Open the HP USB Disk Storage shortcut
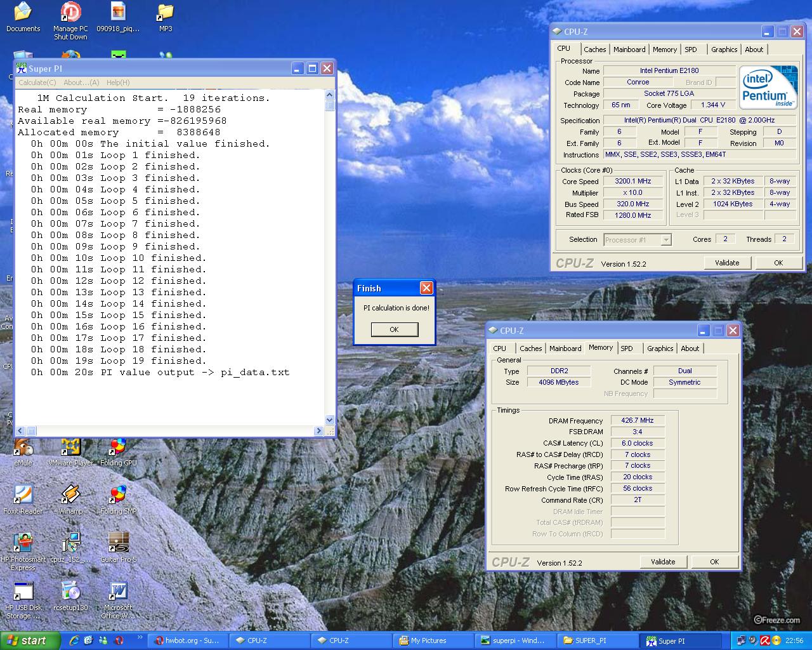The height and width of the screenshot is (650, 812). click(23, 600)
